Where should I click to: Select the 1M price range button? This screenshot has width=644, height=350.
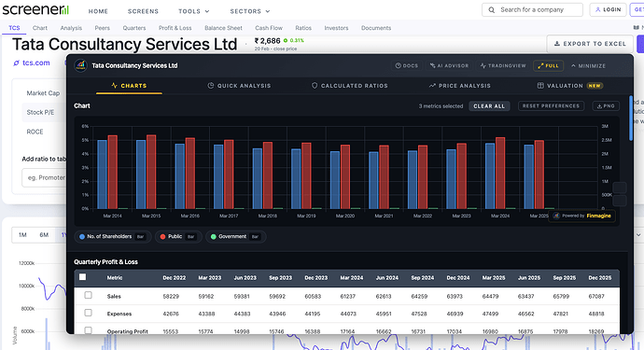(22, 235)
